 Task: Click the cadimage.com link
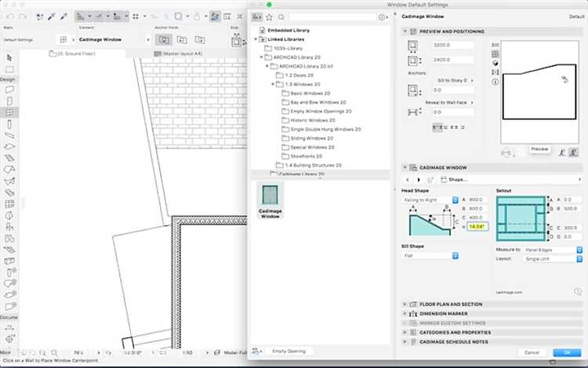tap(509, 292)
